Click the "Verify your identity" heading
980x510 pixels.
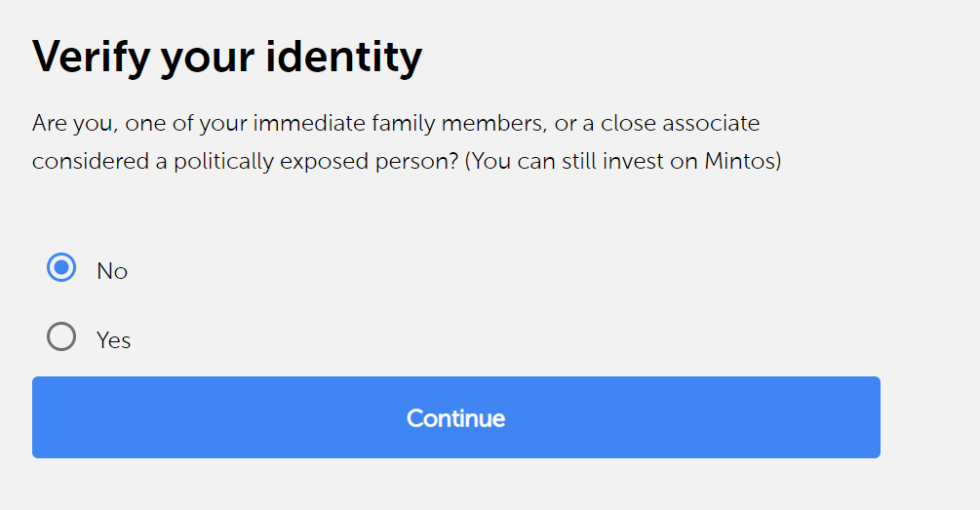coord(227,58)
